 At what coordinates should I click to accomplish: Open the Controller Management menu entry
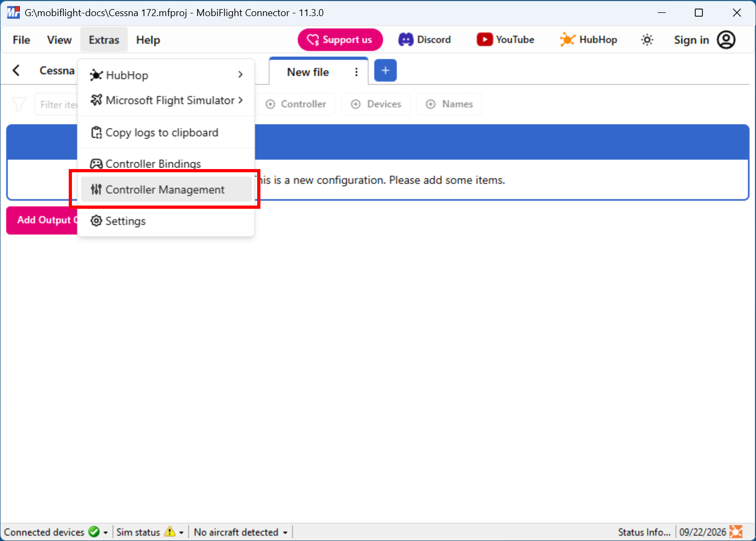pos(166,189)
